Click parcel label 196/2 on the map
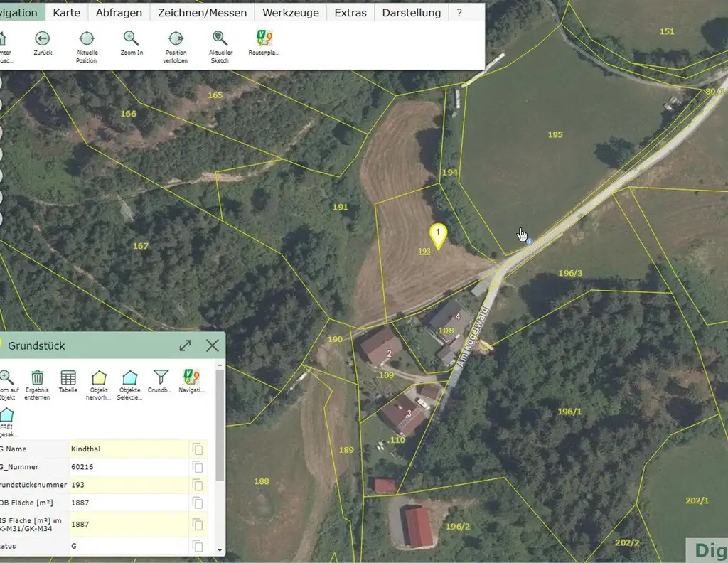728x563 pixels. tap(458, 527)
